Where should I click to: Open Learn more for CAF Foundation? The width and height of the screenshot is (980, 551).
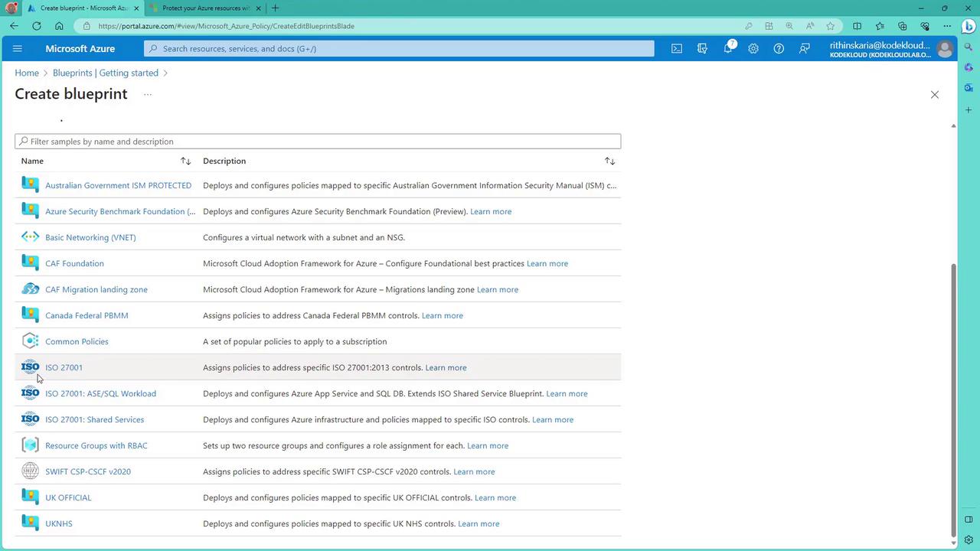(x=547, y=263)
